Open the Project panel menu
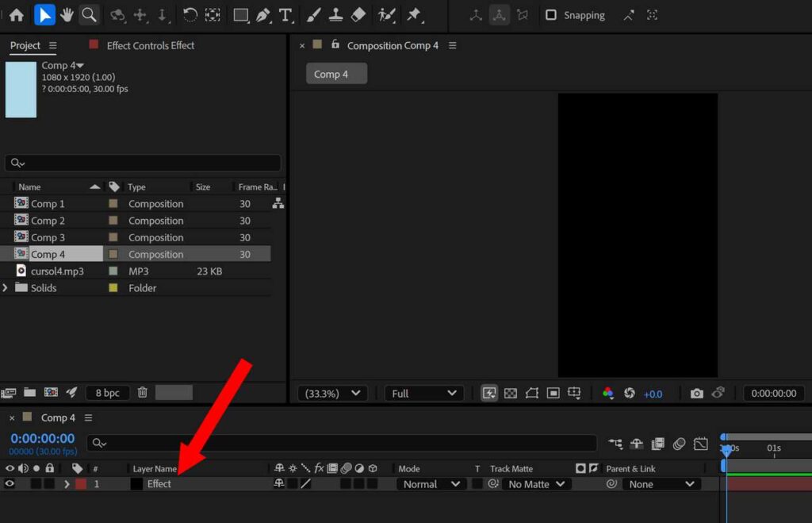The image size is (812, 523). pyautogui.click(x=53, y=45)
